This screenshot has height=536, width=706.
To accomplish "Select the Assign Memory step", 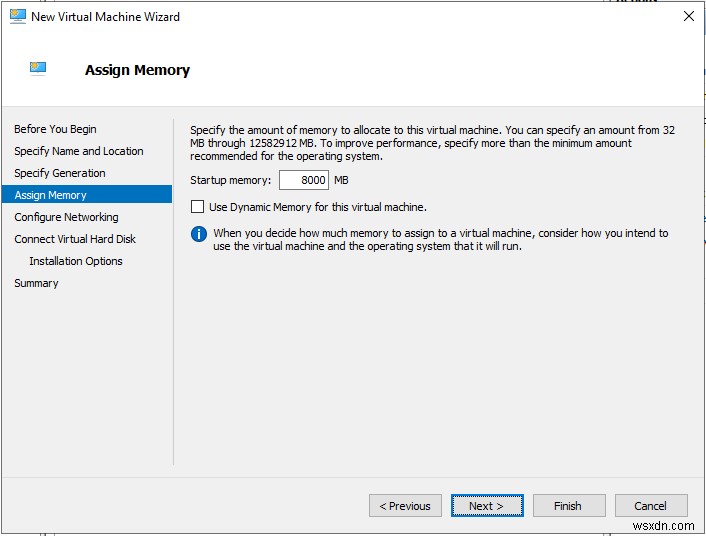I will coord(87,195).
